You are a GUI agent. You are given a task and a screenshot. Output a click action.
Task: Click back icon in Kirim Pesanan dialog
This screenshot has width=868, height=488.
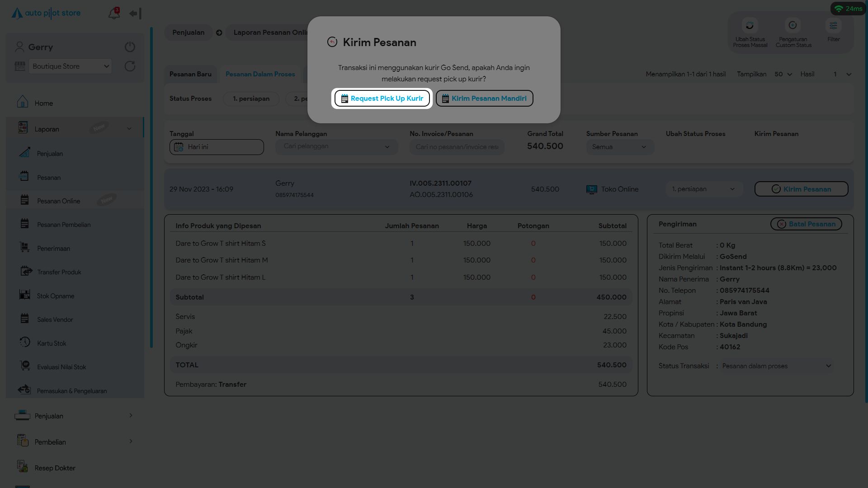click(332, 42)
